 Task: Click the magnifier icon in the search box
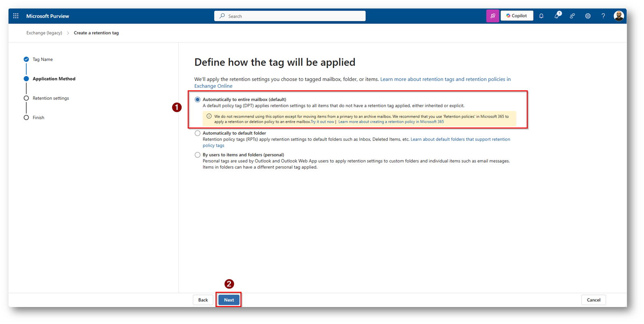(x=222, y=16)
